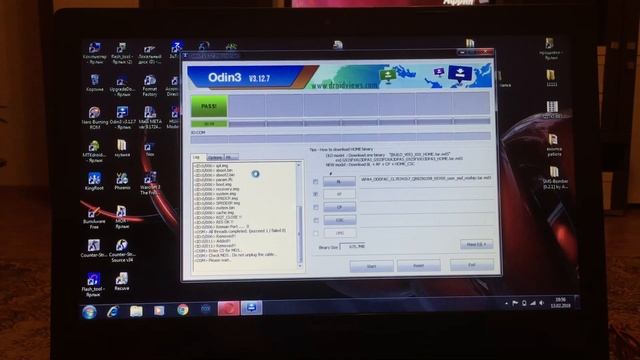Open the Warcraft 3 desktop icon

(150, 183)
